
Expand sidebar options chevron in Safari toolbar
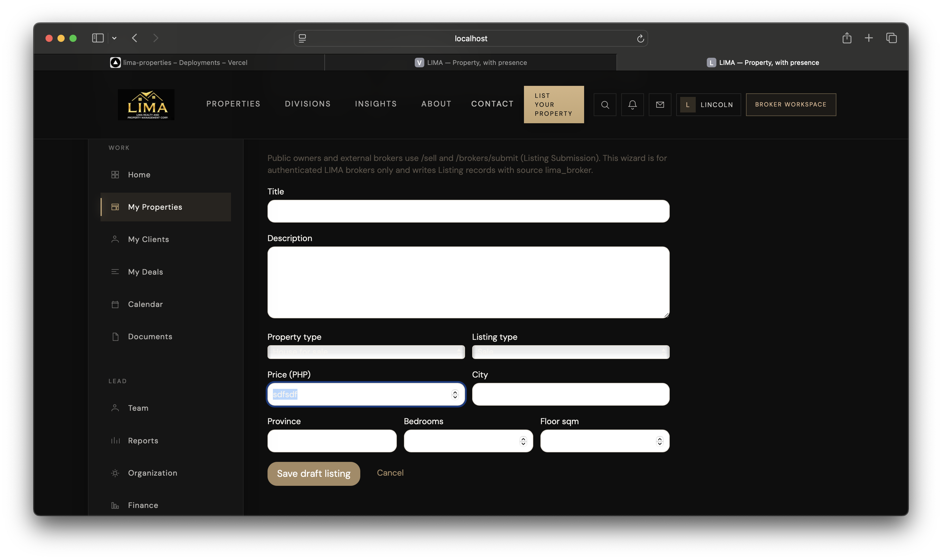(114, 38)
